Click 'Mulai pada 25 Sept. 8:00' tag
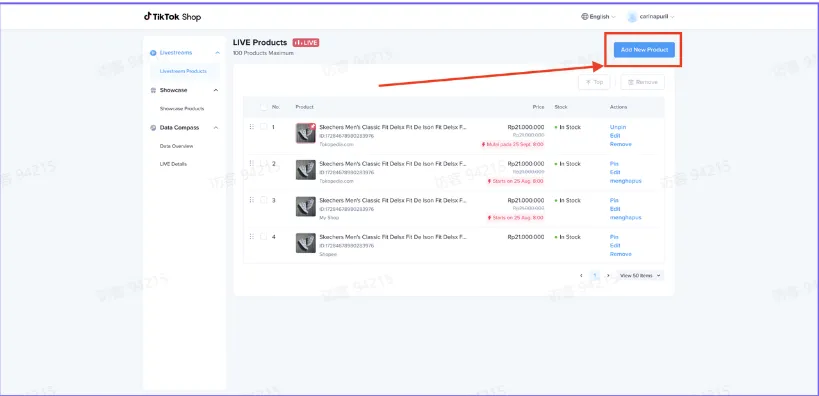The image size is (819, 396). (512, 145)
